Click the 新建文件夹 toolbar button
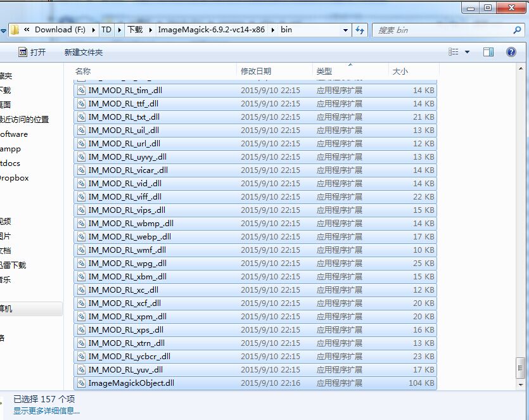529x420 pixels. tap(84, 53)
